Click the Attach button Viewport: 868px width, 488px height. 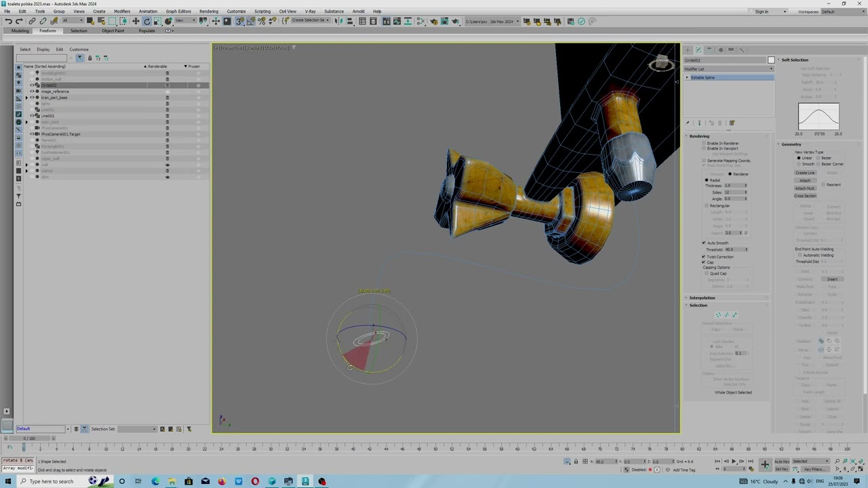805,180
